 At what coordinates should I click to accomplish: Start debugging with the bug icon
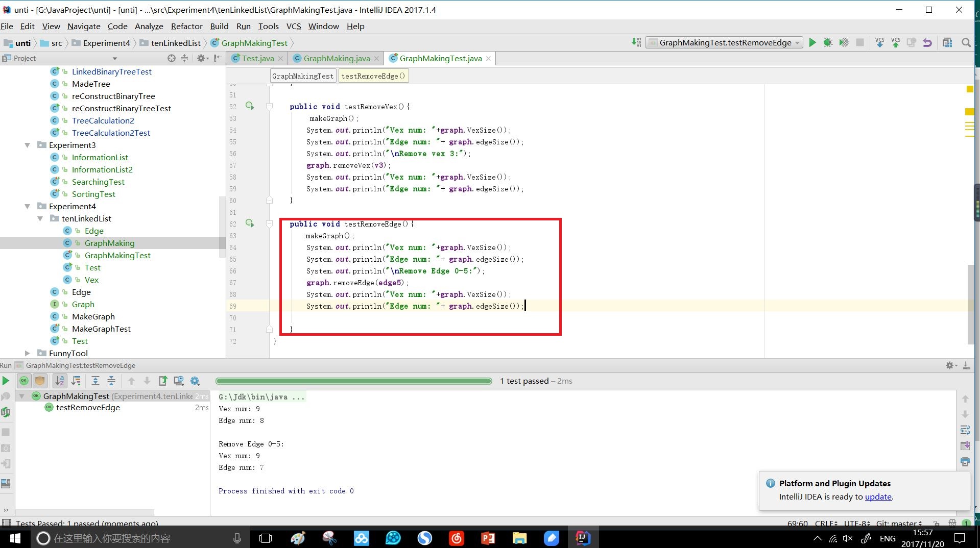tap(828, 42)
